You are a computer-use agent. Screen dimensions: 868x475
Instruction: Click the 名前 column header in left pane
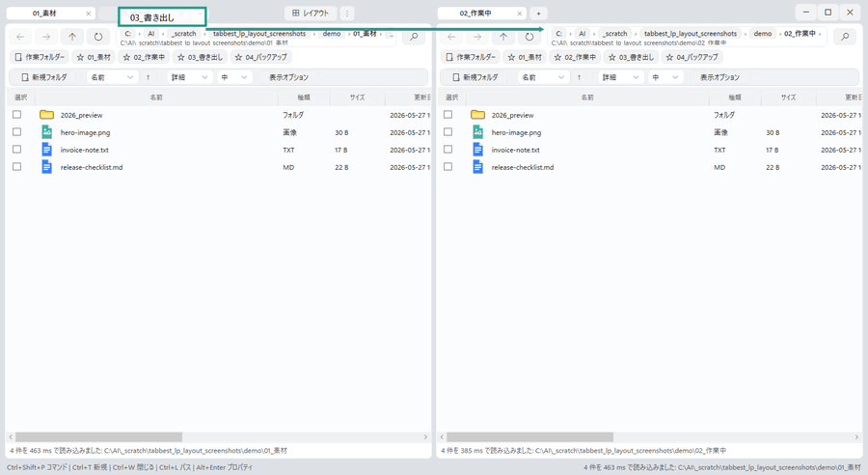coord(156,98)
